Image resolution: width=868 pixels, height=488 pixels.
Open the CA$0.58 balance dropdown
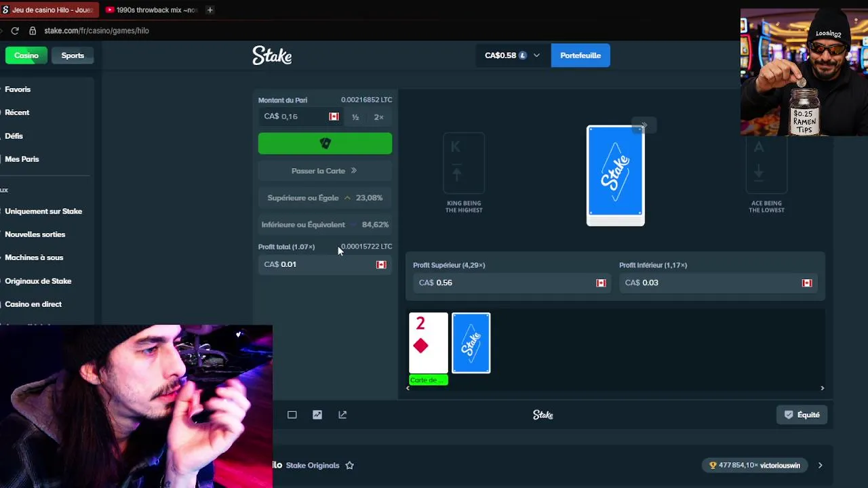(512, 56)
